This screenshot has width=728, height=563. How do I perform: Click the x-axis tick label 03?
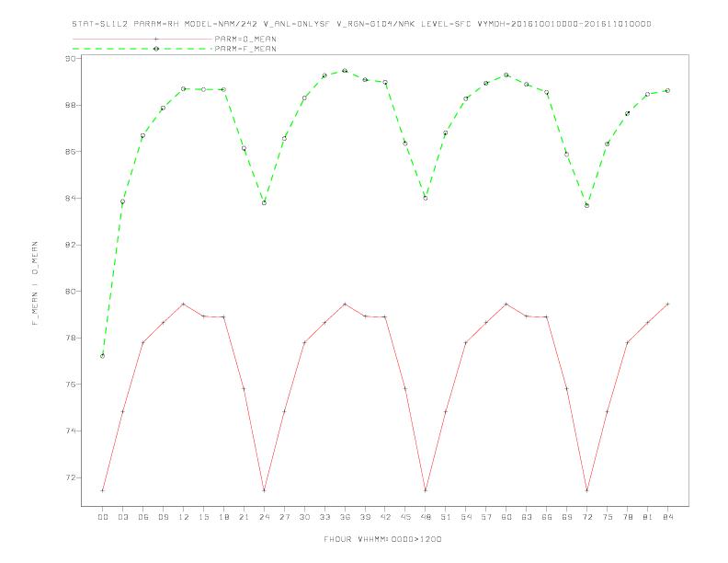(x=122, y=517)
